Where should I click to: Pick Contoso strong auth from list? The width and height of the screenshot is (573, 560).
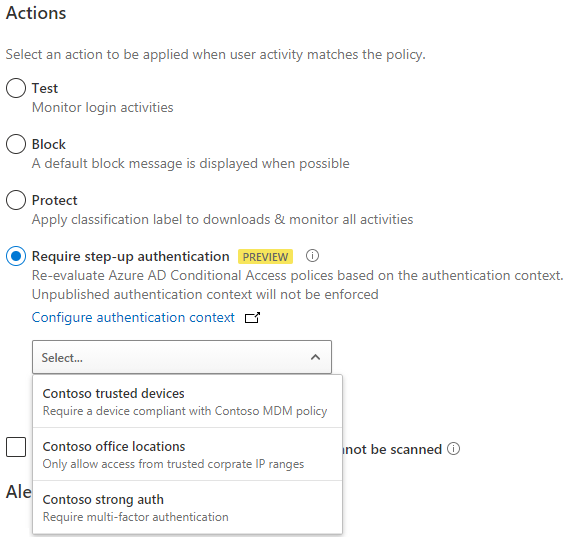pos(187,507)
